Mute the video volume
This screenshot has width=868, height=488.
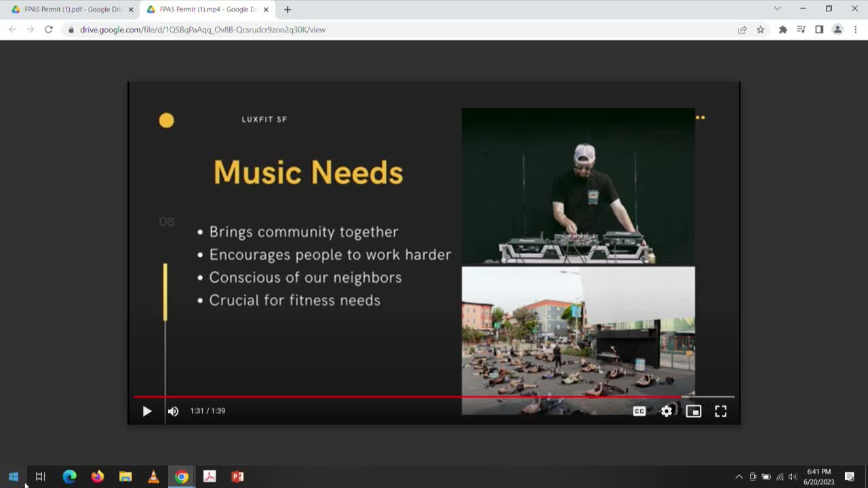click(x=173, y=411)
